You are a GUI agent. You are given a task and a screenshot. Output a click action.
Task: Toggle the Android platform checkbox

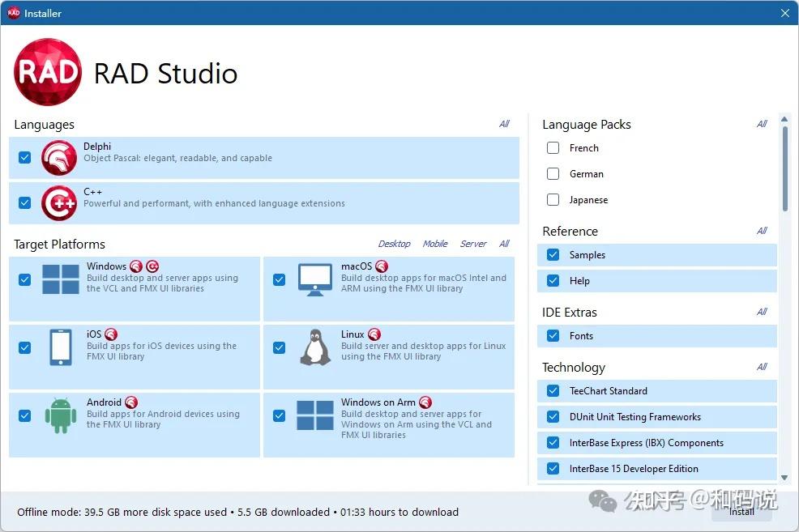[x=24, y=415]
